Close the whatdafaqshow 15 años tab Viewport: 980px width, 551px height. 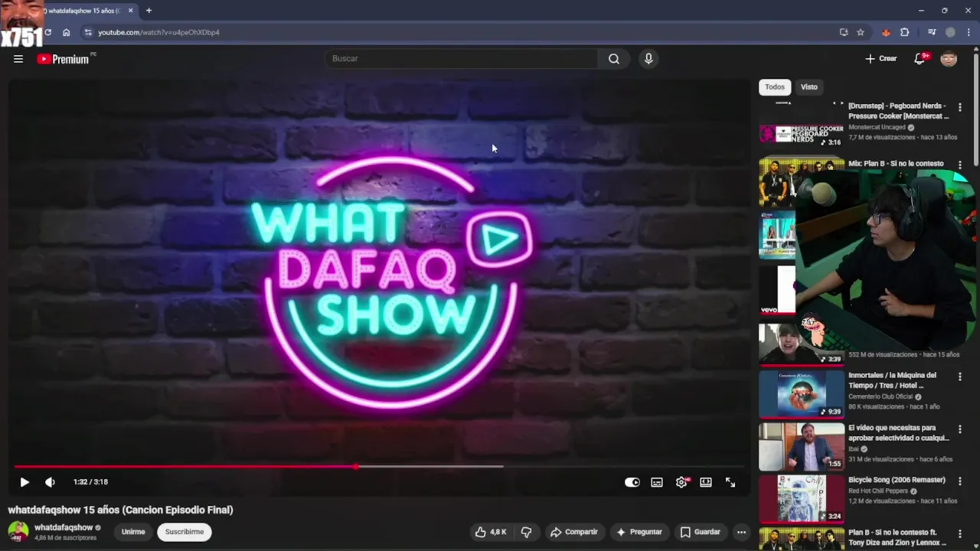130,11
